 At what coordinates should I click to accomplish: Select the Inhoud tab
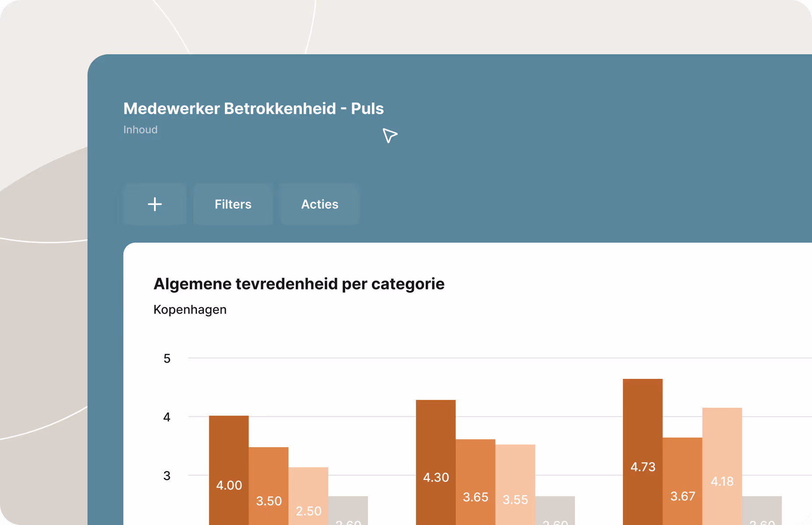pyautogui.click(x=140, y=129)
